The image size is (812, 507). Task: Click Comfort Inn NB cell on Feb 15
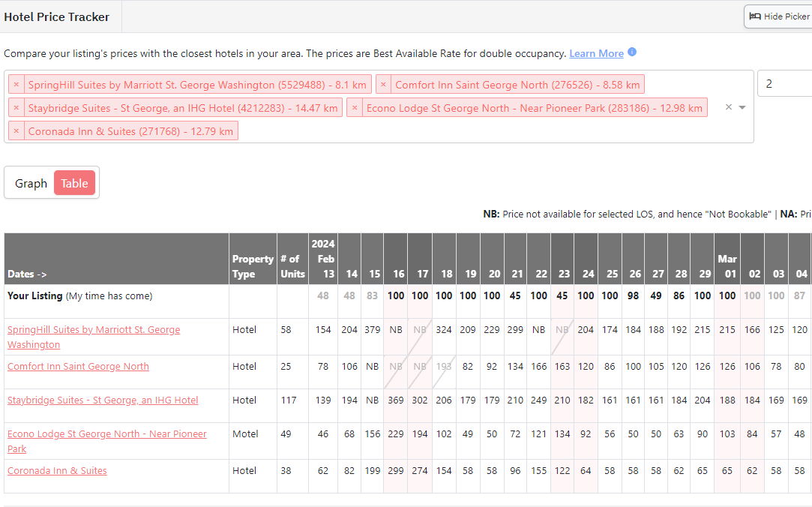(373, 367)
